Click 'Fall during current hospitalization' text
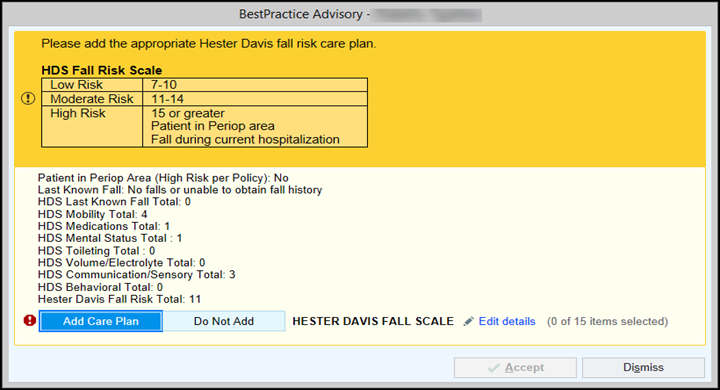Image resolution: width=720 pixels, height=390 pixels. pos(245,139)
